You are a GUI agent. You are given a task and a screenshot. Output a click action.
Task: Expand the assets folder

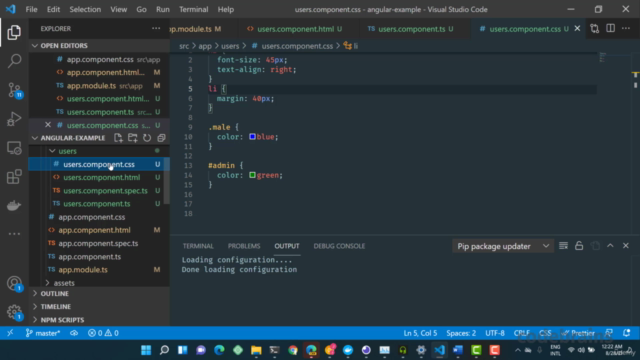pyautogui.click(x=47, y=283)
